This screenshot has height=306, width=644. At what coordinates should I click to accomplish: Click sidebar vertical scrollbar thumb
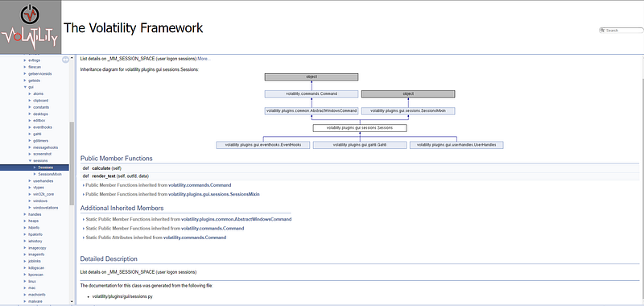tap(72, 163)
